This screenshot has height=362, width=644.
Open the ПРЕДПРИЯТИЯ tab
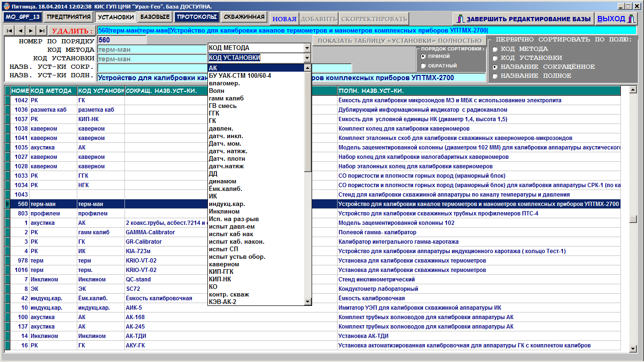68,17
